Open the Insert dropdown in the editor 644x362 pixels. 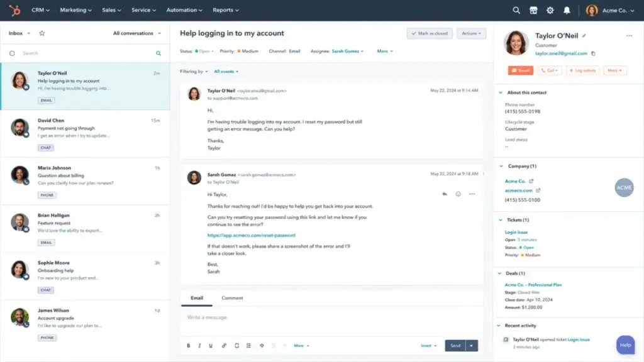tap(429, 346)
